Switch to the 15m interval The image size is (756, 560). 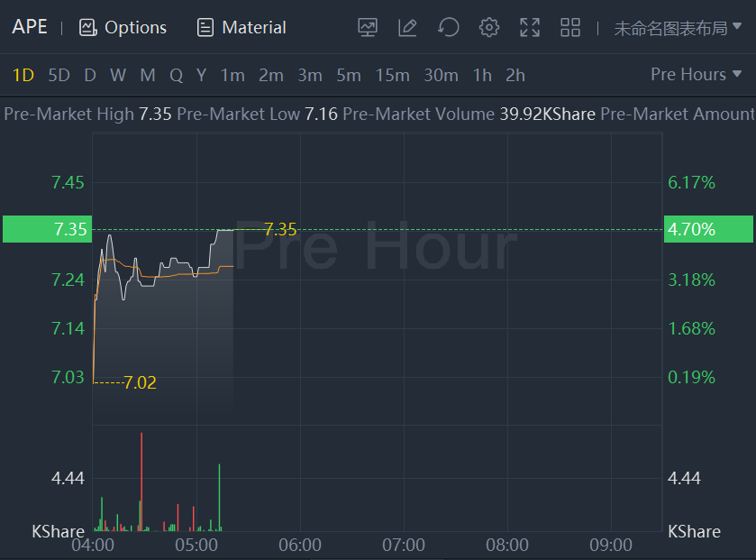coord(392,75)
